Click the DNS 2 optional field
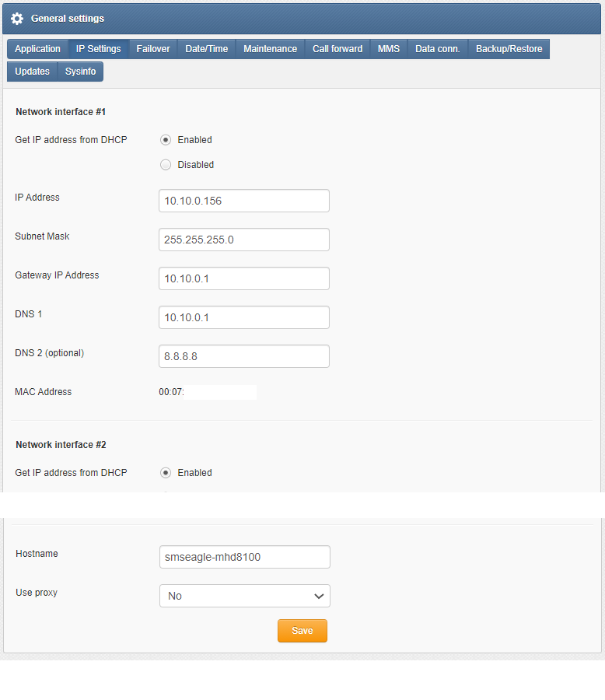Viewport: 605px width, 700px height. (x=244, y=356)
